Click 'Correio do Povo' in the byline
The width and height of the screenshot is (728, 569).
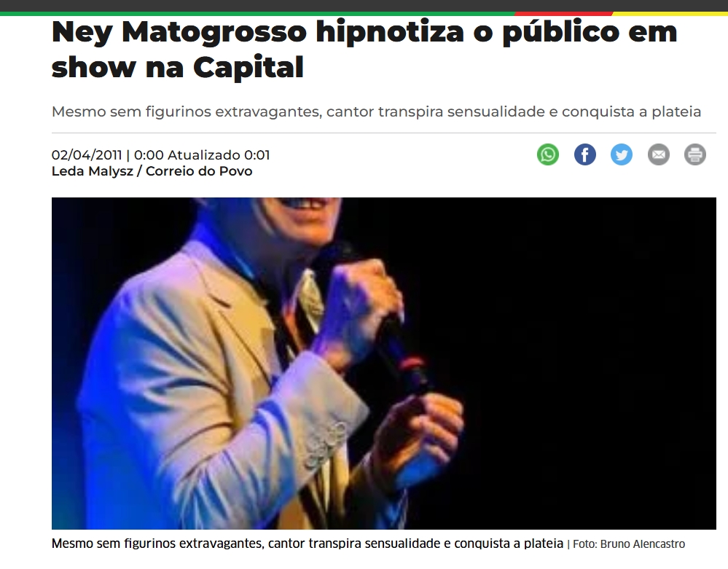click(199, 171)
